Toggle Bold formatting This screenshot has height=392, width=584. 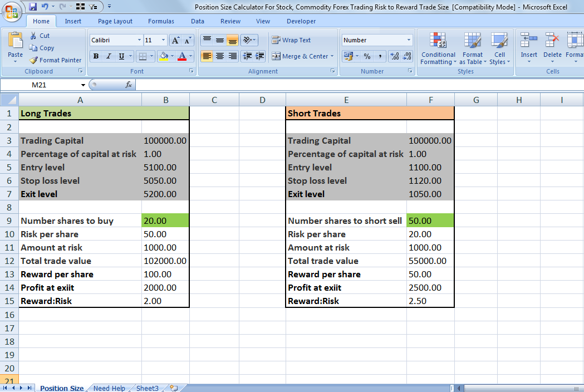point(96,56)
